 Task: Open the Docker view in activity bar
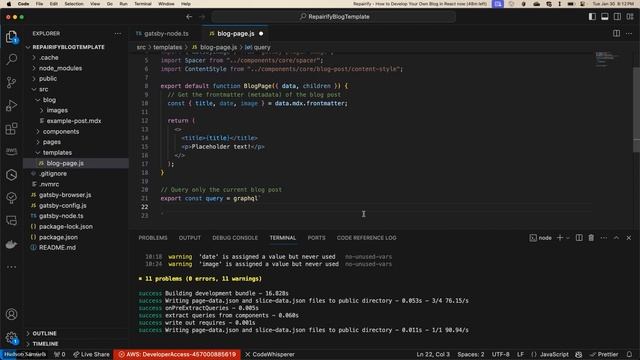(11, 244)
